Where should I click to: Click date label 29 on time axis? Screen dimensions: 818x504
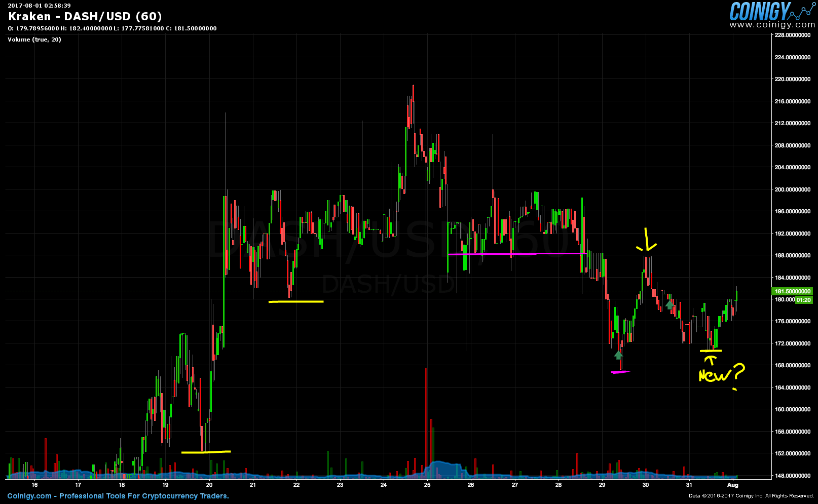pos(602,485)
